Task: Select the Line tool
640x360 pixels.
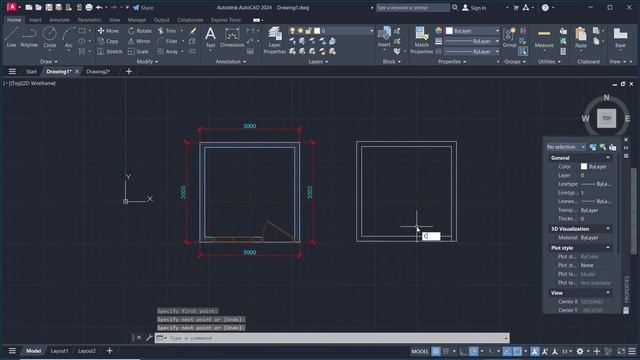Action: point(11,37)
